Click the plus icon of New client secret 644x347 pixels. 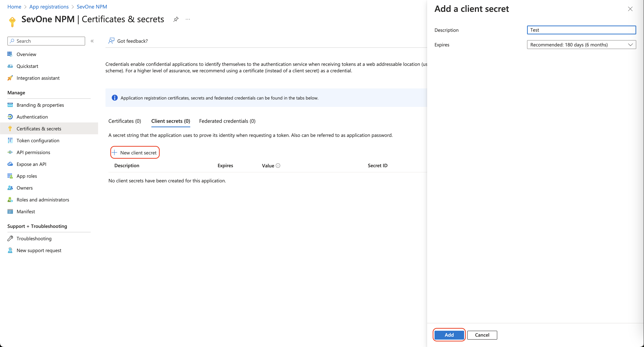[114, 152]
